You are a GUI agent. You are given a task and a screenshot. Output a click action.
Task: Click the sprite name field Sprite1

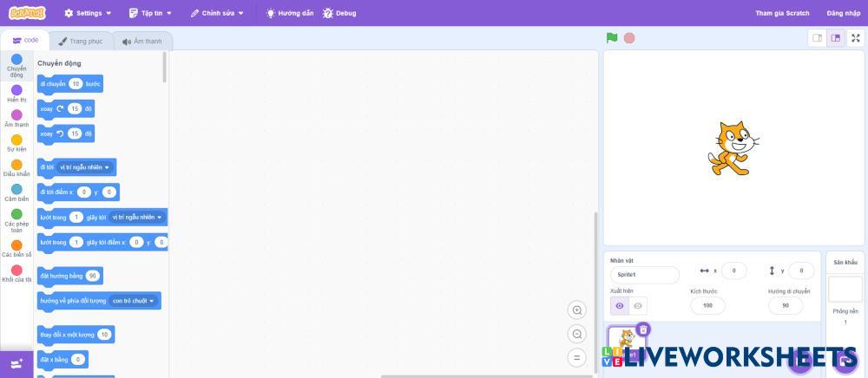[644, 275]
